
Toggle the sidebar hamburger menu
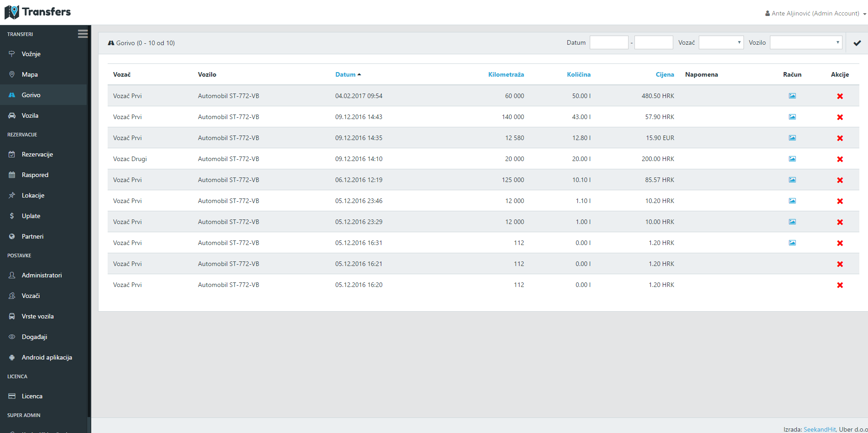(83, 34)
